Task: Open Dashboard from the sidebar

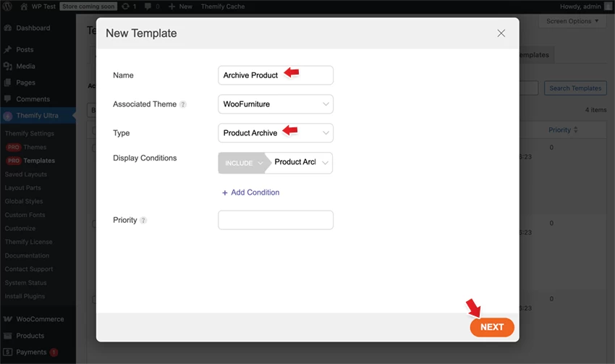Action: pyautogui.click(x=33, y=28)
